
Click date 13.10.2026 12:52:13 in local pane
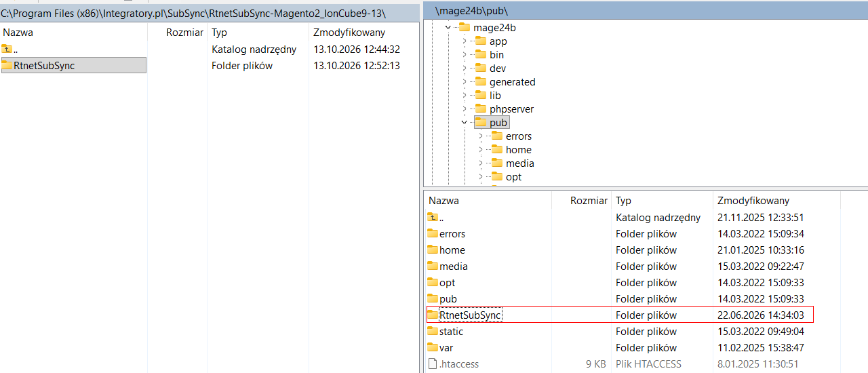[357, 65]
